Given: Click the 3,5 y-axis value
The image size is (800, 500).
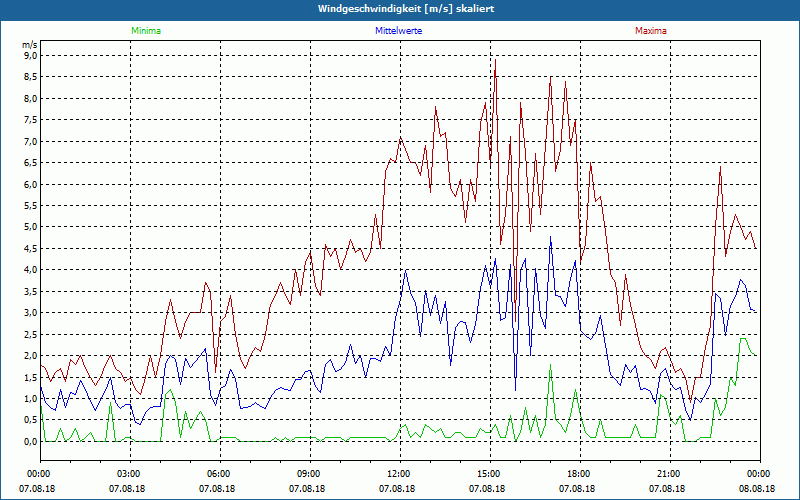Looking at the screenshot, I should click(x=30, y=291).
